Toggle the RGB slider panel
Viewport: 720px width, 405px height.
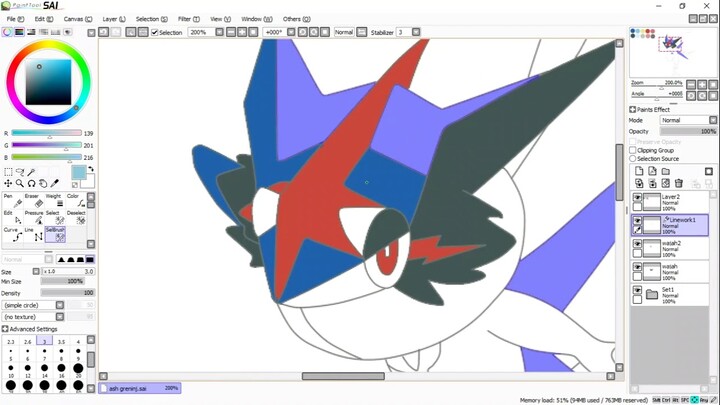[x=19, y=32]
